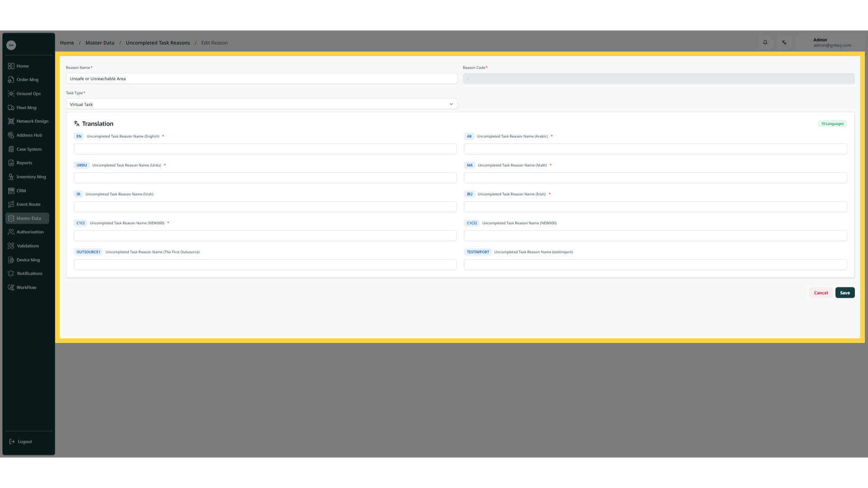The width and height of the screenshot is (868, 488).
Task: Go to Event Route menu item
Action: click(x=28, y=204)
